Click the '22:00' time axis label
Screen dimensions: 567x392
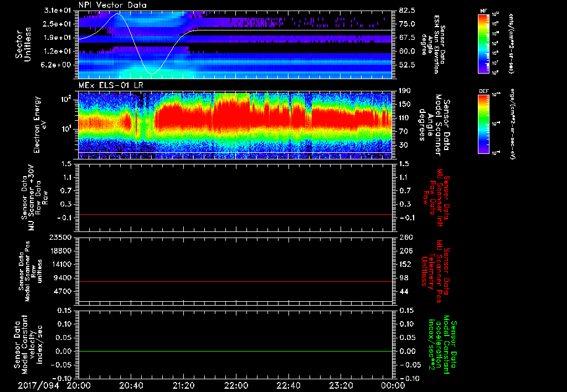tap(236, 385)
